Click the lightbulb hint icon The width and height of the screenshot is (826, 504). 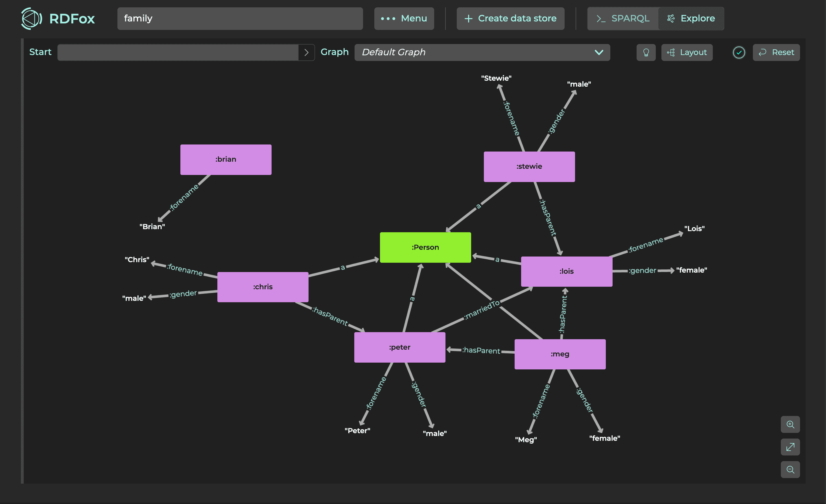[646, 52]
